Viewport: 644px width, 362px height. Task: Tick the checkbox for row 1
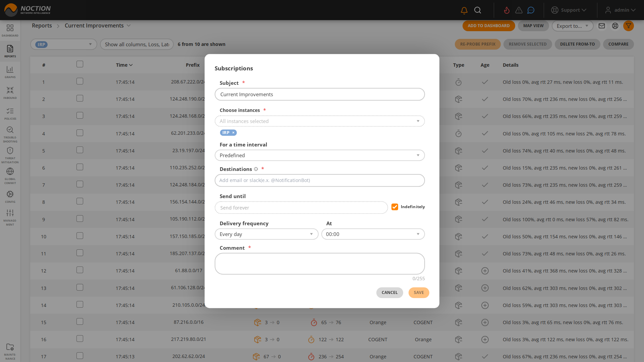pos(79,81)
